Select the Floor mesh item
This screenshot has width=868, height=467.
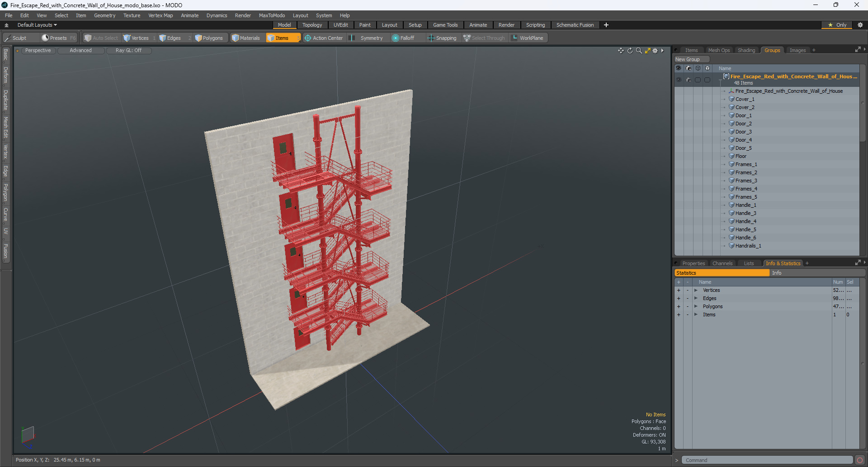(741, 156)
